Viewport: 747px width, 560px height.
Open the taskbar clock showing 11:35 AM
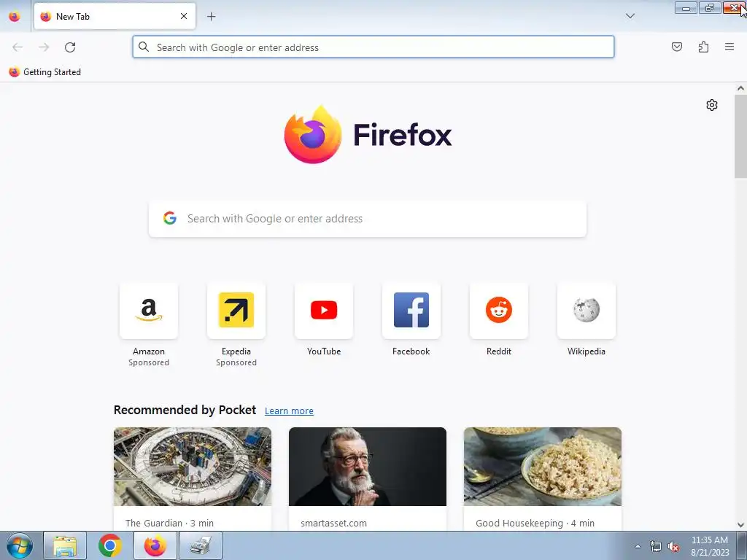(710, 546)
